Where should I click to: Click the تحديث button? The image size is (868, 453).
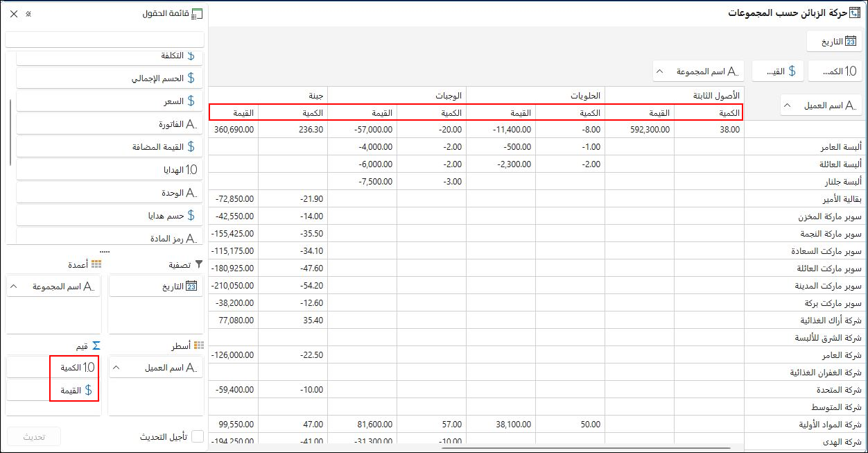pos(34,436)
